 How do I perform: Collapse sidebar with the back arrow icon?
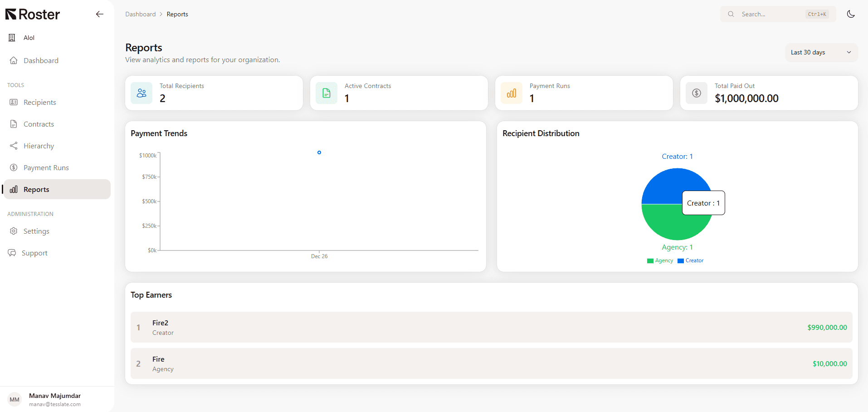click(x=100, y=14)
